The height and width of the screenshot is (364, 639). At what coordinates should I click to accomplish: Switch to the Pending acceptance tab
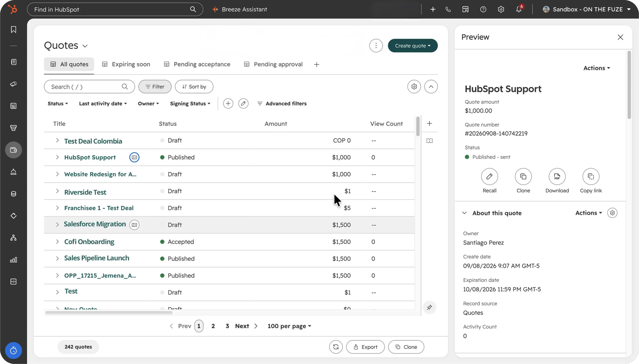[197, 64]
